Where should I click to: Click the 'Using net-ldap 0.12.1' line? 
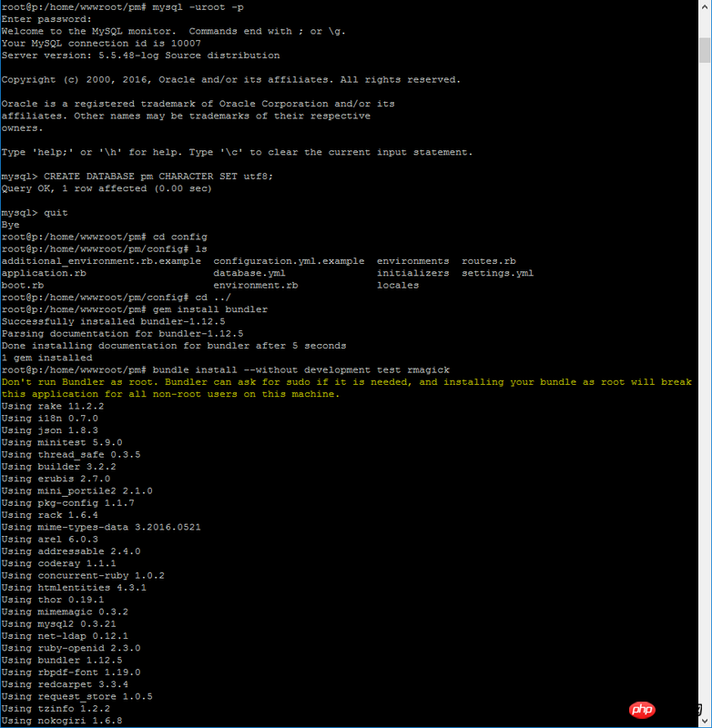pyautogui.click(x=65, y=635)
